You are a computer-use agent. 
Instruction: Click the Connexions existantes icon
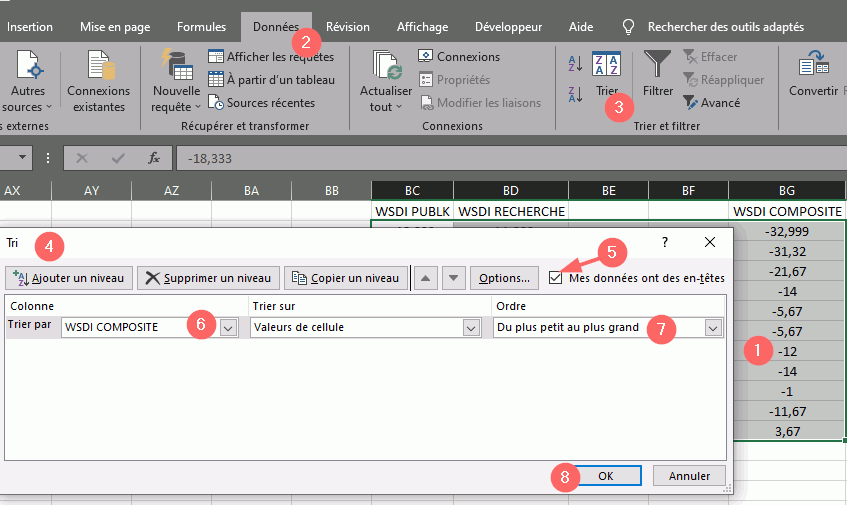[x=99, y=66]
